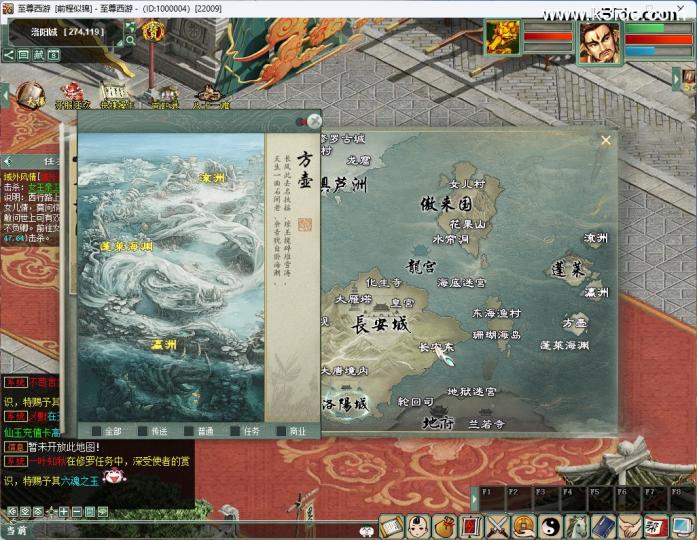Tick the 普通 filter checkbox
This screenshot has width=697, height=540.
click(x=189, y=431)
